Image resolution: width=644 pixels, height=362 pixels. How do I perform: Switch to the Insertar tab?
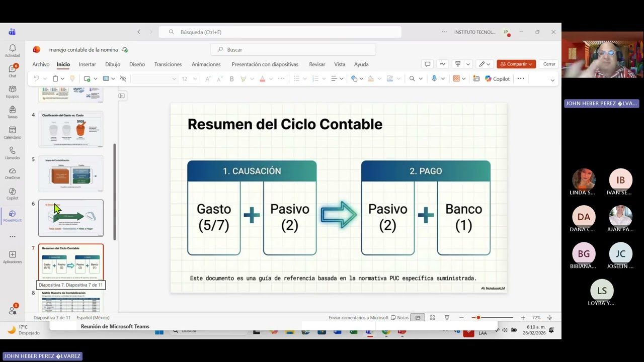87,64
